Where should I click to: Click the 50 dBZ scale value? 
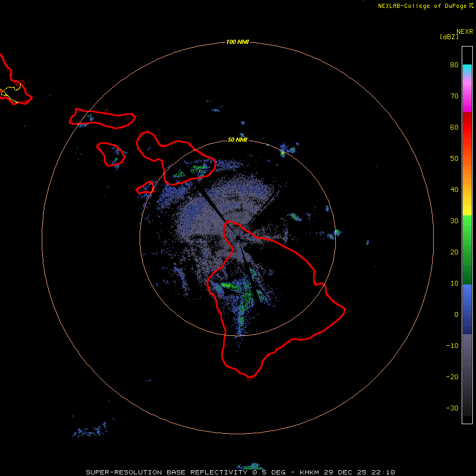tap(454, 159)
